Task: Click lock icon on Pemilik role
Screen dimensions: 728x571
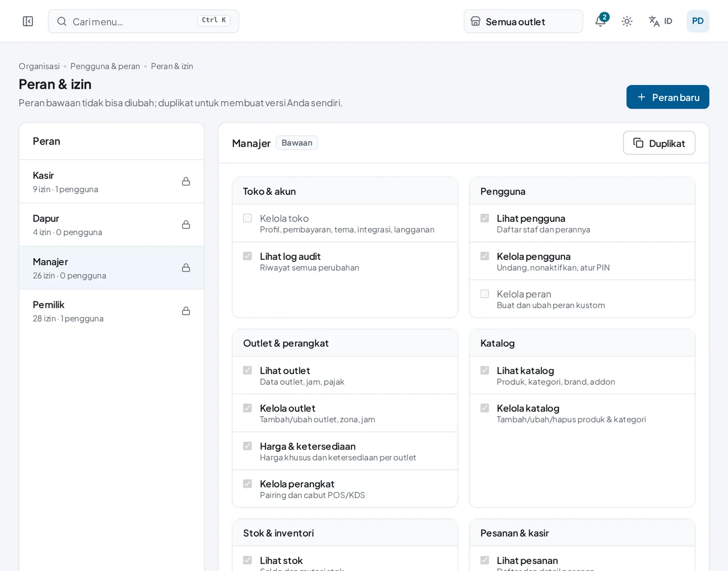Action: [186, 311]
